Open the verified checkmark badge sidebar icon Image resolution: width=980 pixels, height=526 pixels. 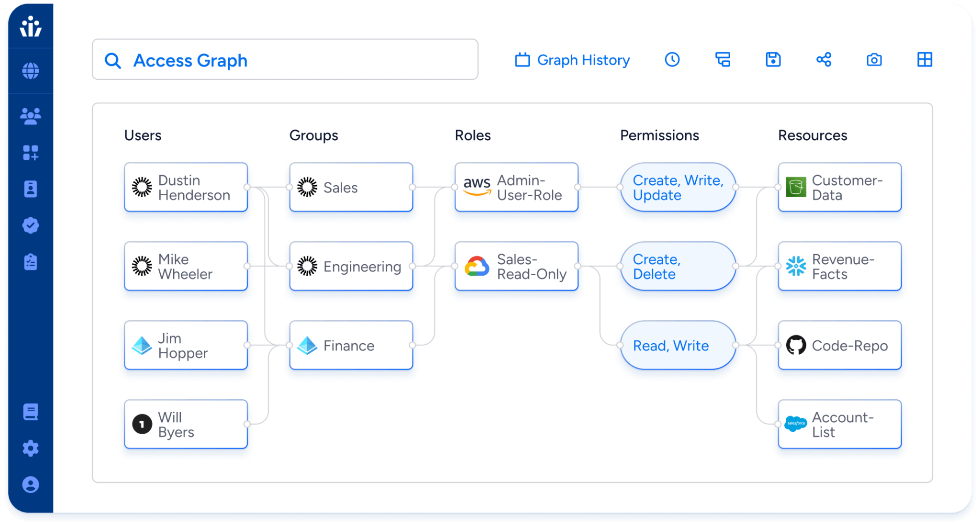[x=31, y=225]
